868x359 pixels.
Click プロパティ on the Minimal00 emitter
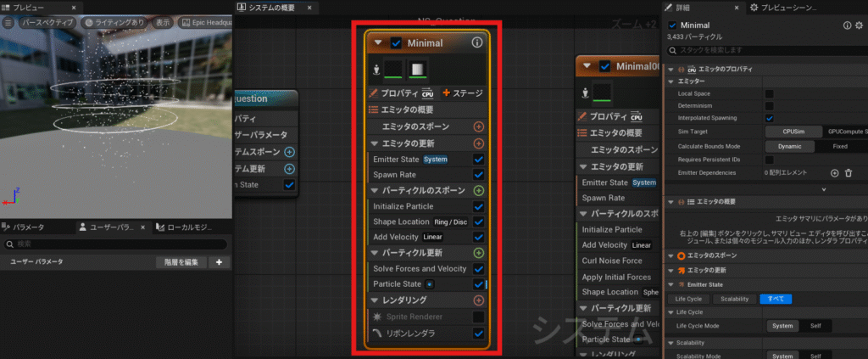[609, 116]
